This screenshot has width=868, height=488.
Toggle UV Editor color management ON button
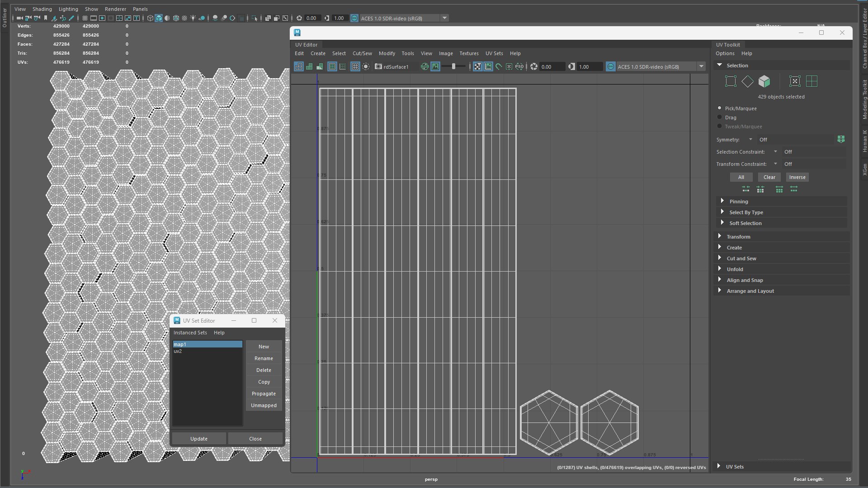(611, 66)
